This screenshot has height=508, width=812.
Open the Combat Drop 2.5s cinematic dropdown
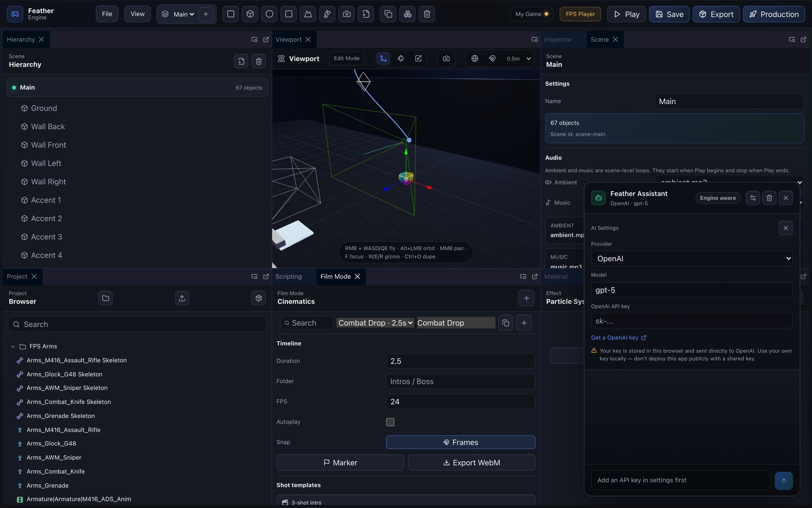coord(375,323)
